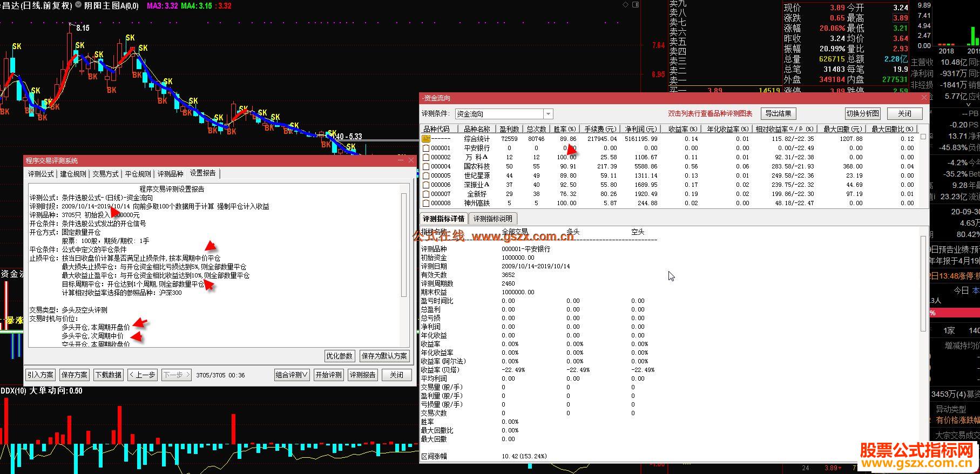Minimize the 程序交易评测系统 dialog
Viewport: 980px width, 474px height.
(x=401, y=160)
